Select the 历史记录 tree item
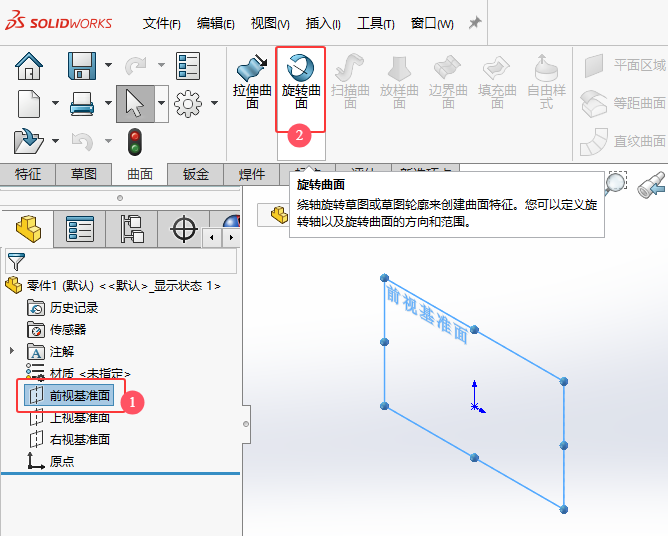668x536 pixels. click(x=63, y=308)
